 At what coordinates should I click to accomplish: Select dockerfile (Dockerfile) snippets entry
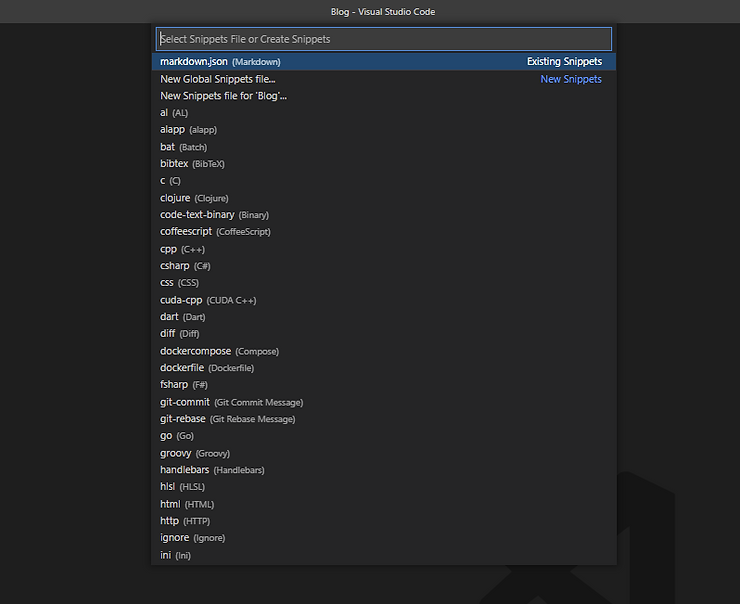point(207,368)
